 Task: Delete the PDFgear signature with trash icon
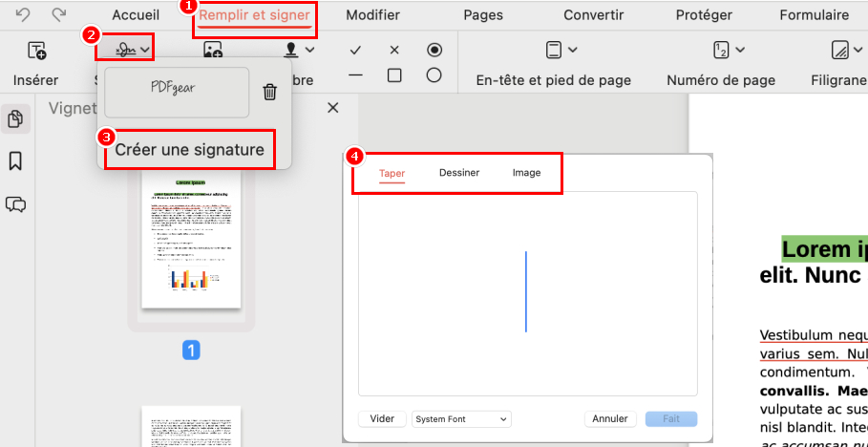point(269,92)
